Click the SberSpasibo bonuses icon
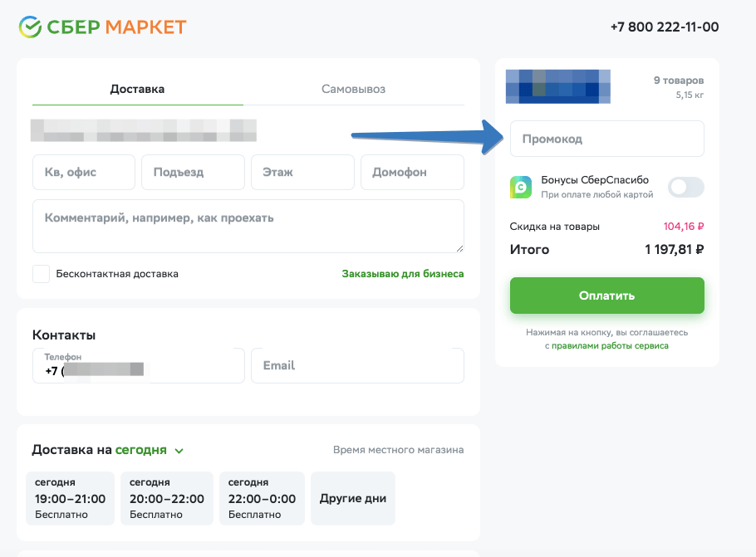This screenshot has width=756, height=557. [521, 187]
